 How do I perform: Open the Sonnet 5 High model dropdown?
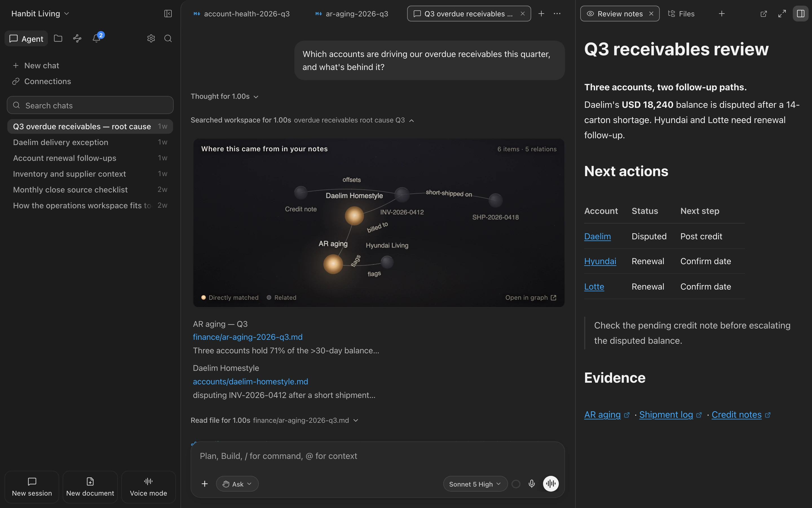click(x=475, y=484)
